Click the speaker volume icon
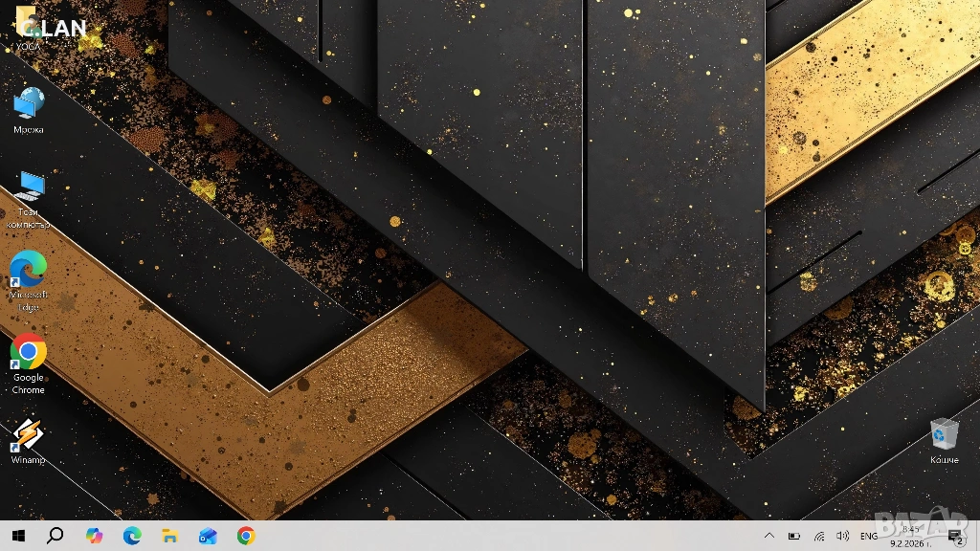Screen dimensions: 980x551 coord(842,537)
